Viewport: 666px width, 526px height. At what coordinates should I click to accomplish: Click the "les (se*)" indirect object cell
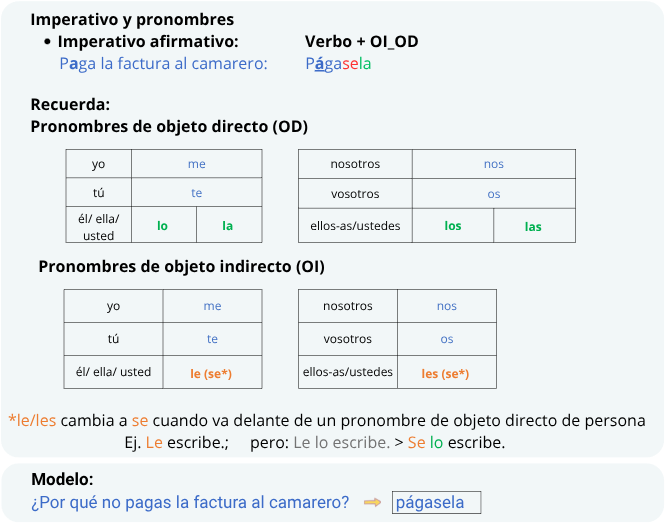(x=445, y=373)
